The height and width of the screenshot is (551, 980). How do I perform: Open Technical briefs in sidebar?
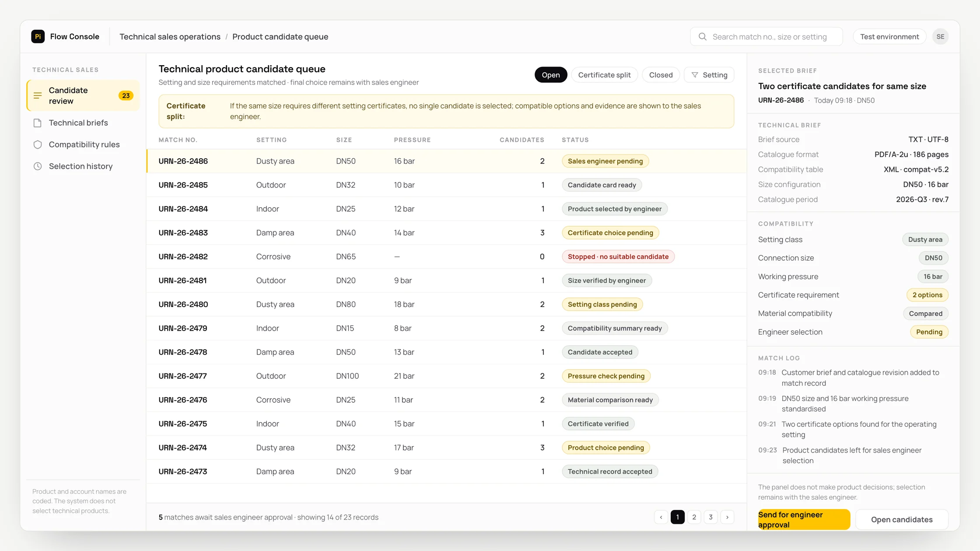(83, 123)
